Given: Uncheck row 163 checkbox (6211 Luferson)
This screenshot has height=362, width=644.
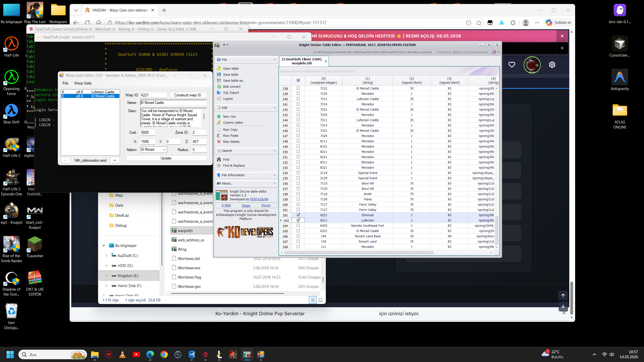Looking at the screenshot, I should click(298, 220).
